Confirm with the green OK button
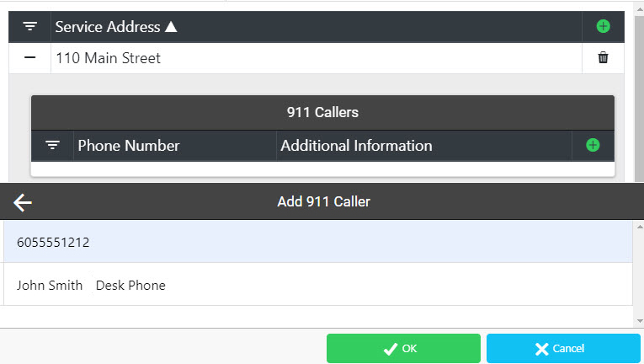Viewport: 644px width, 364px height. (403, 348)
